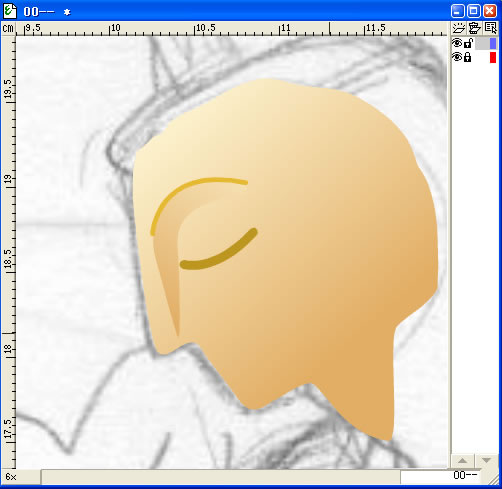Move layer down with the down arrow
The width and height of the screenshot is (502, 489).
point(486,461)
